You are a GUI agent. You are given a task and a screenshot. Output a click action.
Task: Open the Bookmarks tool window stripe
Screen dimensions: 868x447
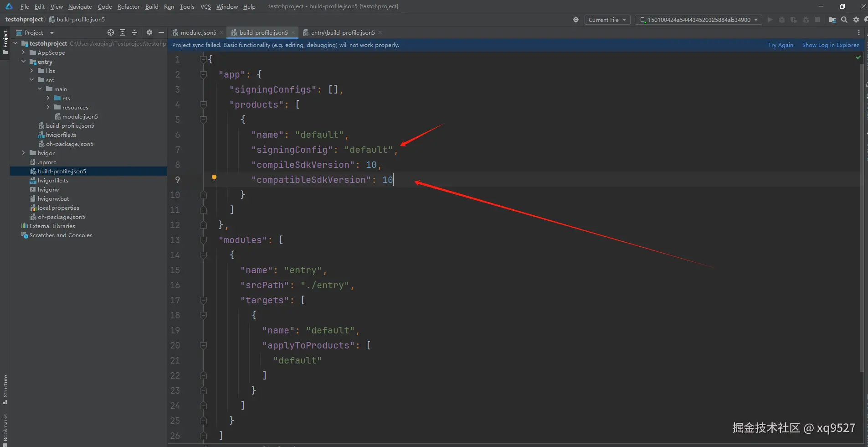pyautogui.click(x=5, y=430)
